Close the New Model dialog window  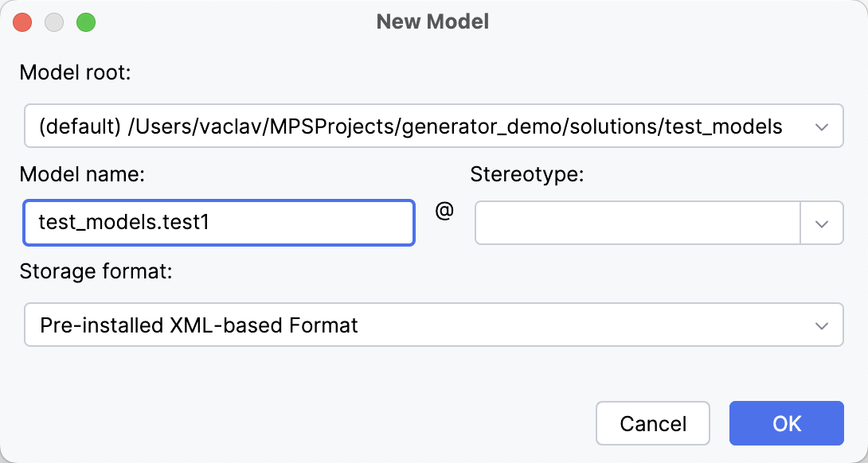coord(23,22)
